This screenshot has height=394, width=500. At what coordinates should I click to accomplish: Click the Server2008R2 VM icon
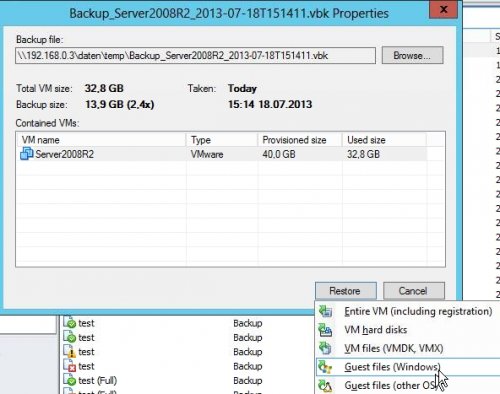(x=26, y=154)
